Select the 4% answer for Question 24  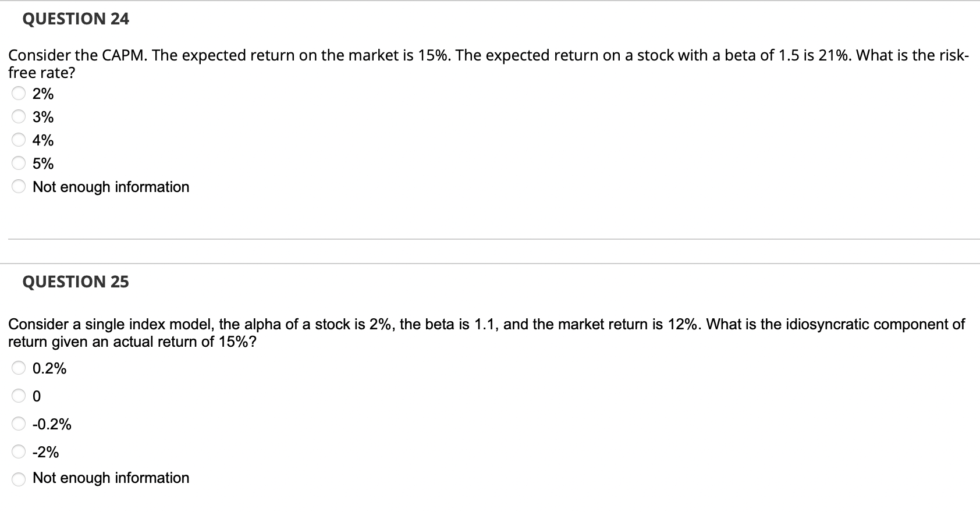click(x=19, y=140)
